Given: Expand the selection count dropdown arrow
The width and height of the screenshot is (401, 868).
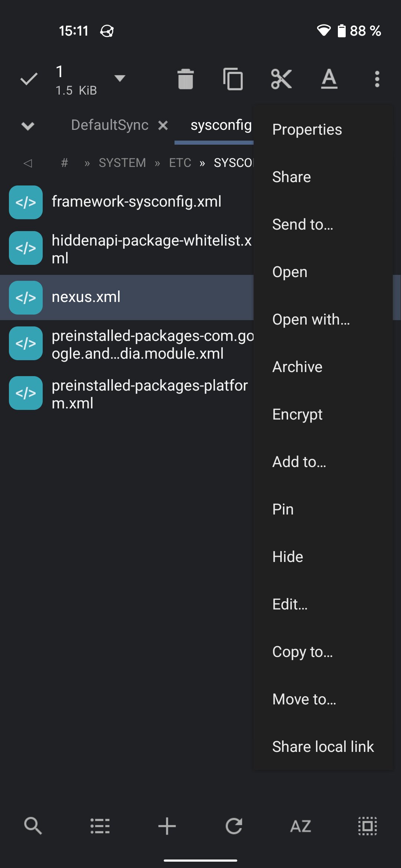Looking at the screenshot, I should [x=120, y=78].
